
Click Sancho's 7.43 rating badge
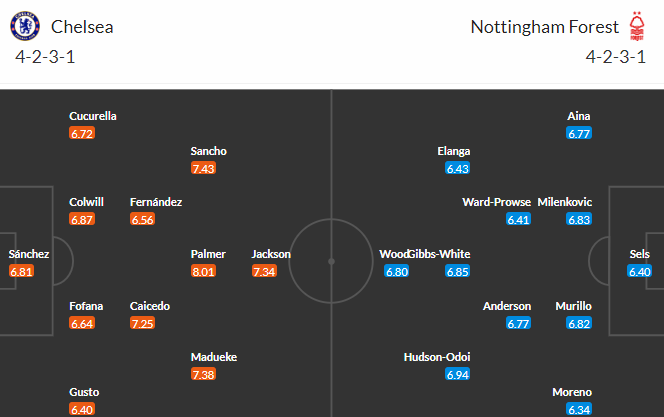click(x=203, y=168)
